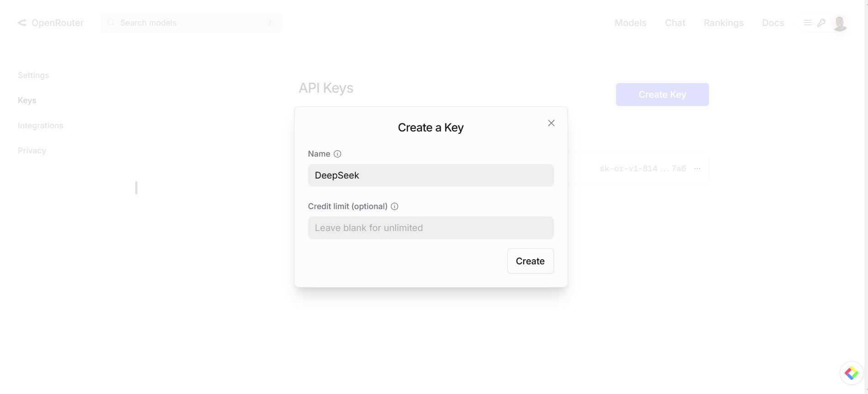Click the API Keys heading
The image size is (868, 394).
tap(326, 88)
